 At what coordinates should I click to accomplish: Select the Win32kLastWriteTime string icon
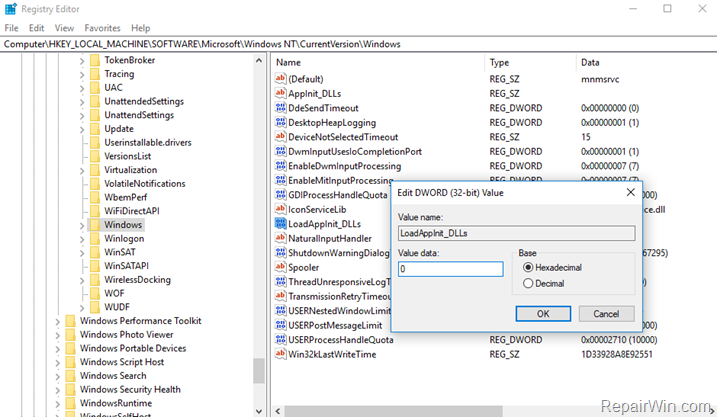tap(280, 354)
